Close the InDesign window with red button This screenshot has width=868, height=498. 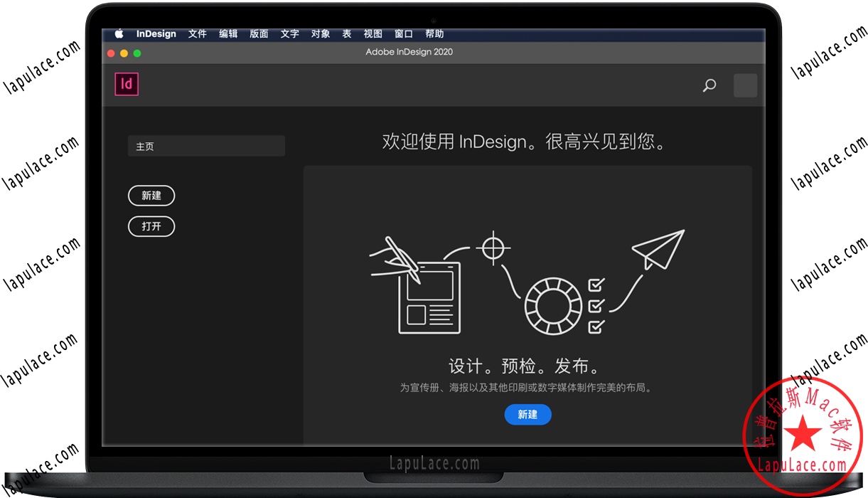[111, 53]
